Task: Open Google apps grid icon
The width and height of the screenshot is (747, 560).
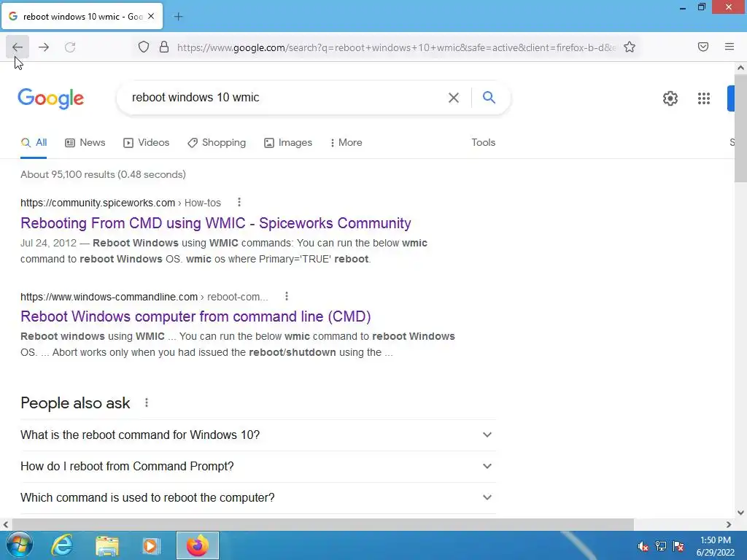Action: click(x=704, y=98)
